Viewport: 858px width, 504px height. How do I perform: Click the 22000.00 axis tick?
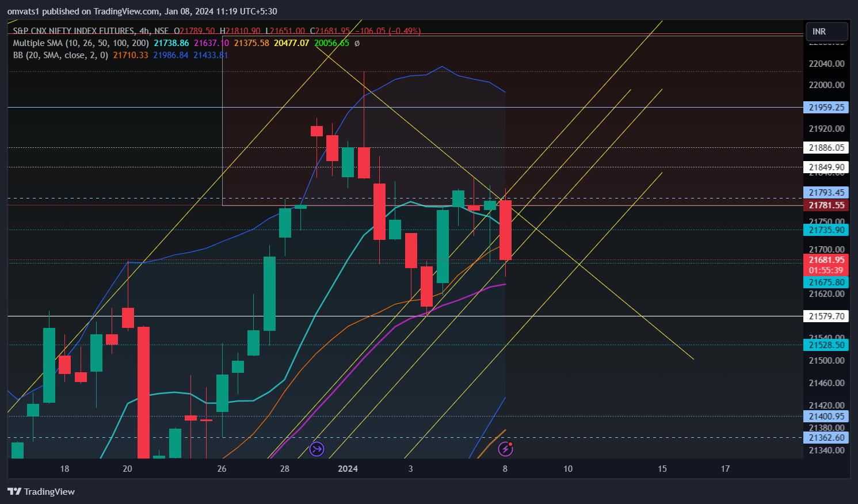point(826,85)
